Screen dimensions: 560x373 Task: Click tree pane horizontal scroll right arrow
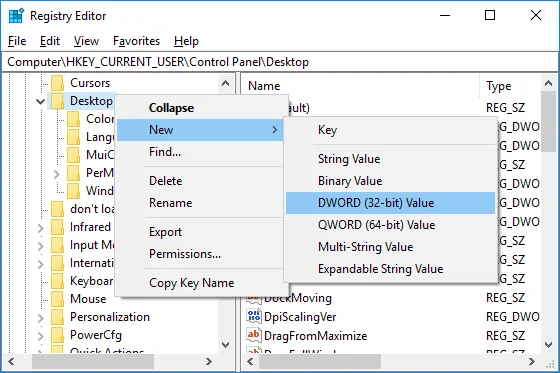coord(209,362)
